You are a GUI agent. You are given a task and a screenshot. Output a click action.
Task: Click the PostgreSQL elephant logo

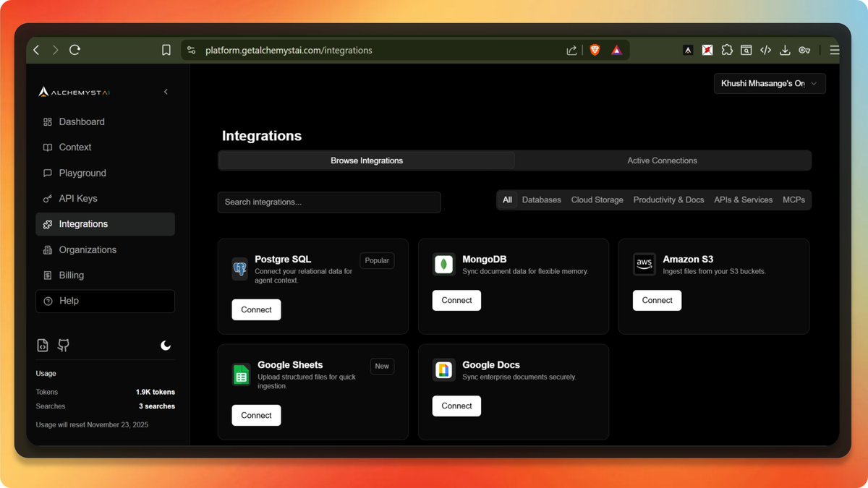pyautogui.click(x=239, y=269)
